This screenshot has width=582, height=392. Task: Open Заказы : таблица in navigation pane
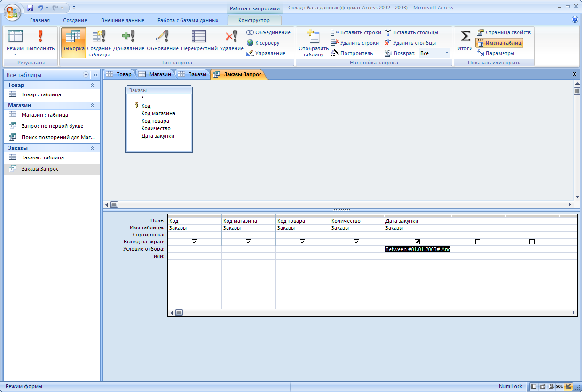[x=52, y=157]
